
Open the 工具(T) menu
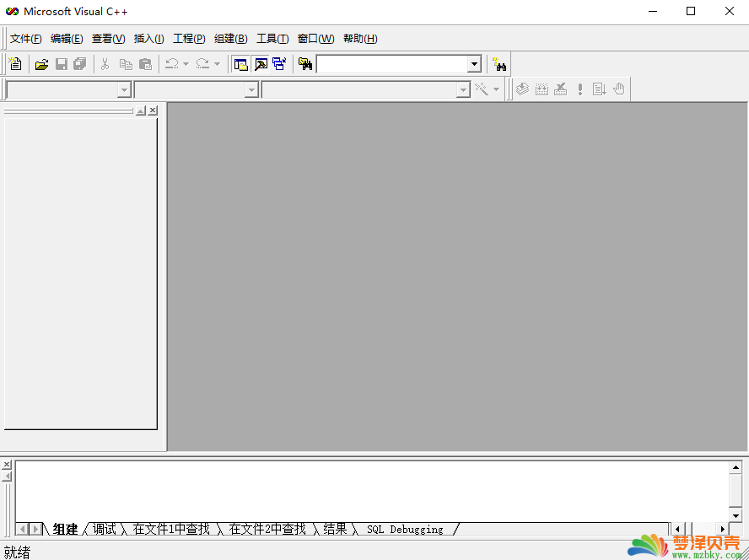tap(272, 39)
